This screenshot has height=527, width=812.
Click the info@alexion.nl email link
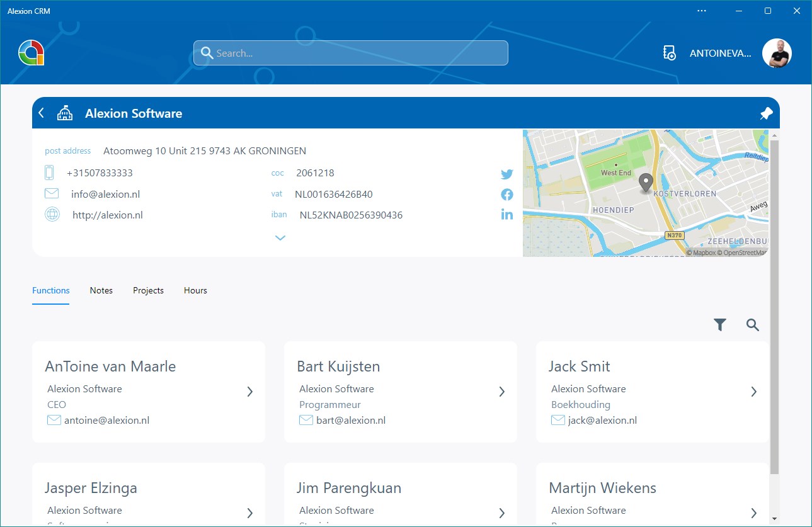tap(106, 194)
